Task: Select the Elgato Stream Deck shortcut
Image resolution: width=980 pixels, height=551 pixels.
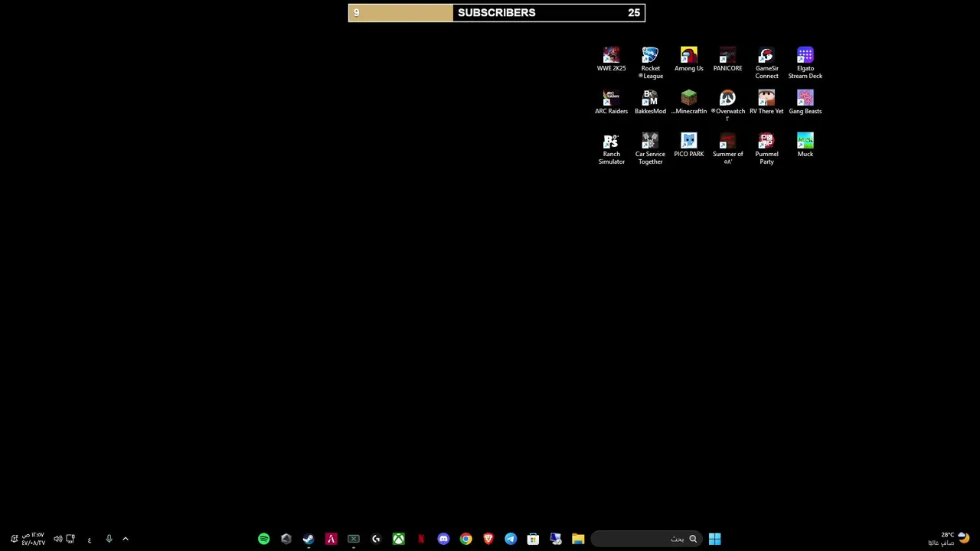Action: [805, 63]
